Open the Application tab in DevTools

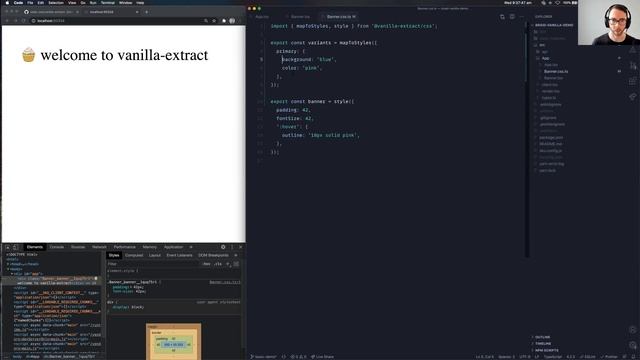point(173,247)
